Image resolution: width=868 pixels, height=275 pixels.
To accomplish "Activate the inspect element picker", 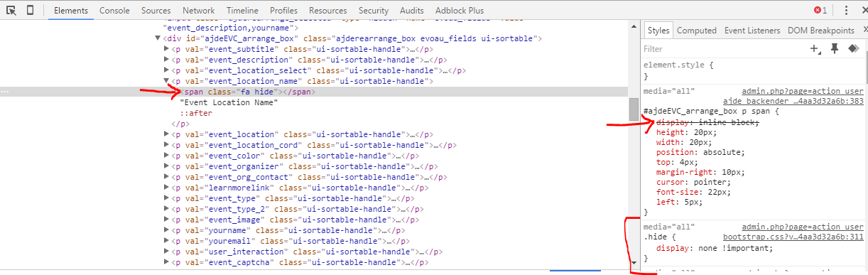I will point(11,10).
